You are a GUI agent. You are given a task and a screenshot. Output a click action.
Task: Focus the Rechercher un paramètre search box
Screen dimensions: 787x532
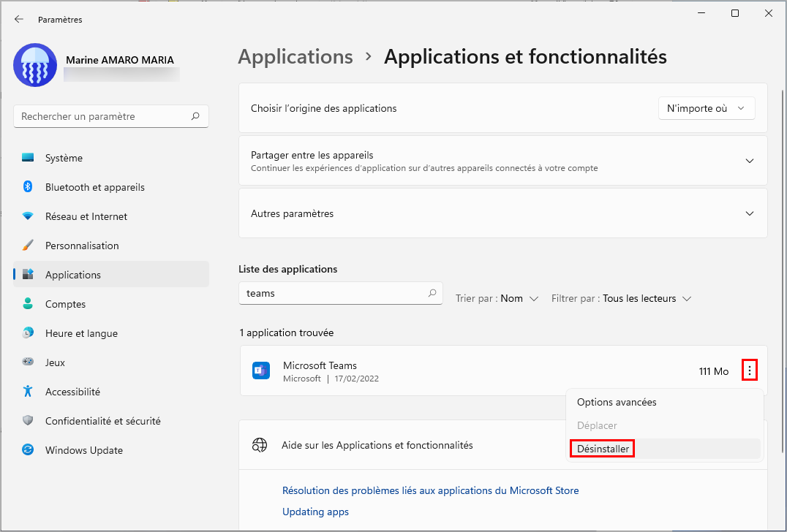[x=111, y=115]
